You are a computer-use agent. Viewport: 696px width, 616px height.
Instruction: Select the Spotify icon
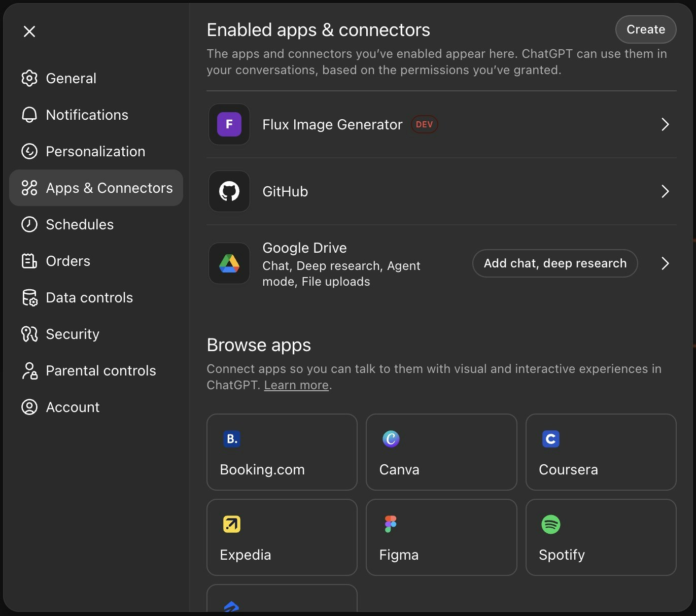tap(551, 524)
